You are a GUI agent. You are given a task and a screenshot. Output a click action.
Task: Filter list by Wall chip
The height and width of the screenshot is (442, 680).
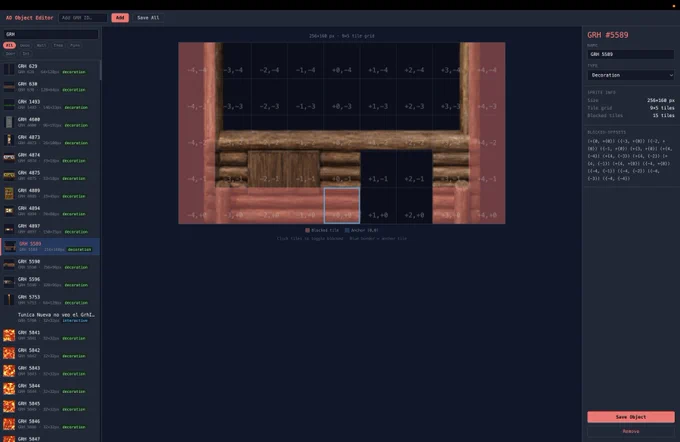[41, 45]
